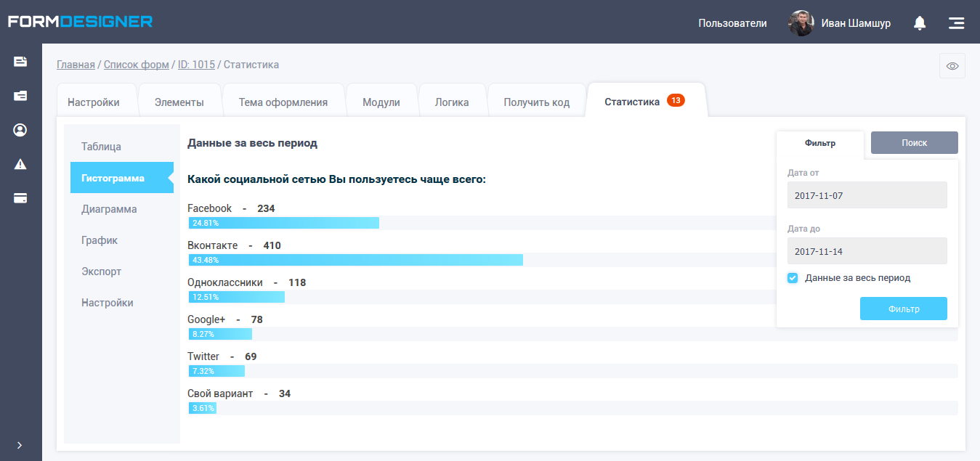Image resolution: width=980 pixels, height=461 pixels.
Task: Click the 'Дата до' date field
Action: [867, 251]
